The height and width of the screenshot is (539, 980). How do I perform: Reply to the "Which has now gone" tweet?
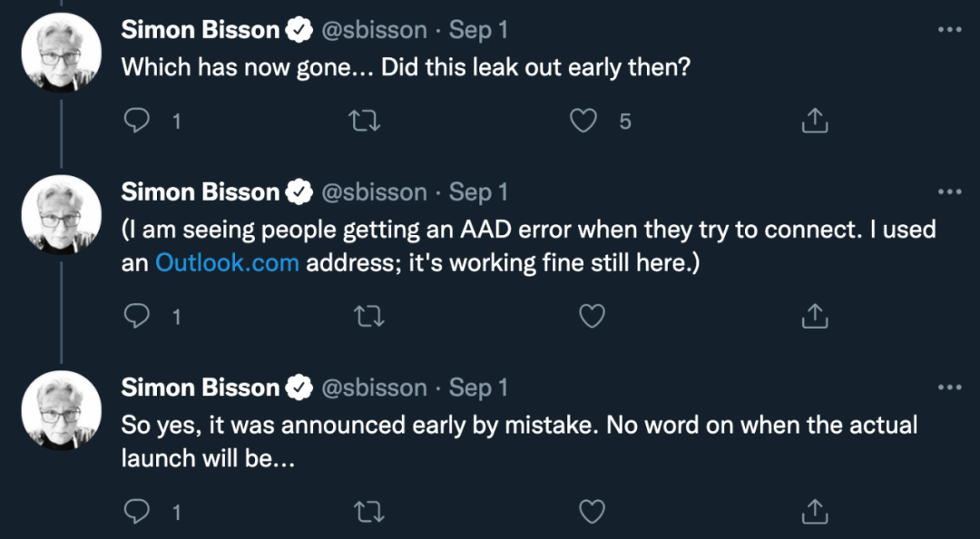coord(136,121)
